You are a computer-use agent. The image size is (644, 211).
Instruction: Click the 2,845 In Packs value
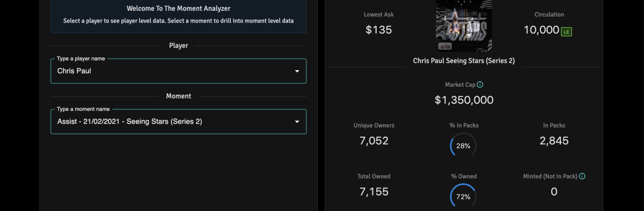tap(554, 141)
